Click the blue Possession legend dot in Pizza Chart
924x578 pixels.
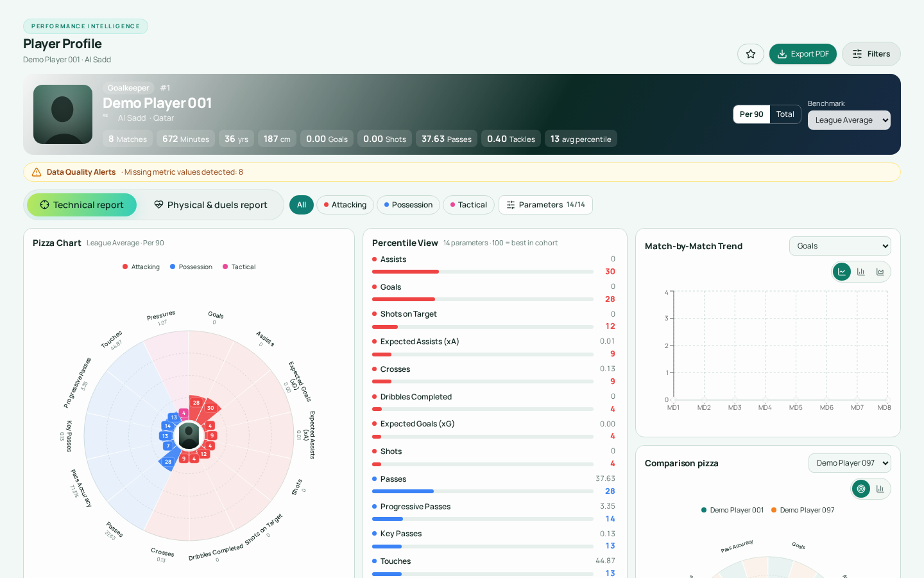173,267
